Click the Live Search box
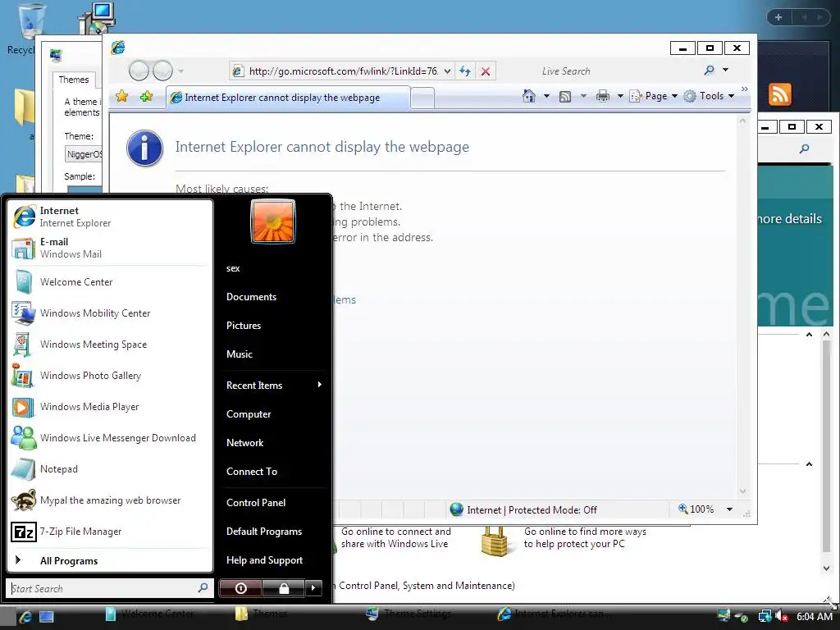The image size is (840, 630). (x=616, y=71)
